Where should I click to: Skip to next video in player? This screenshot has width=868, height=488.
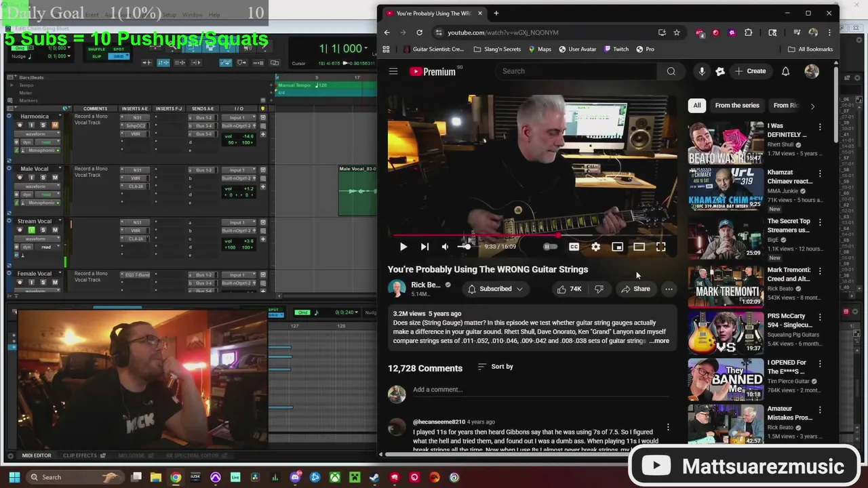click(x=425, y=247)
